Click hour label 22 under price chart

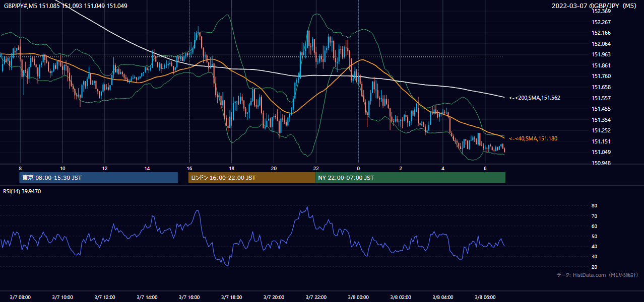point(316,168)
